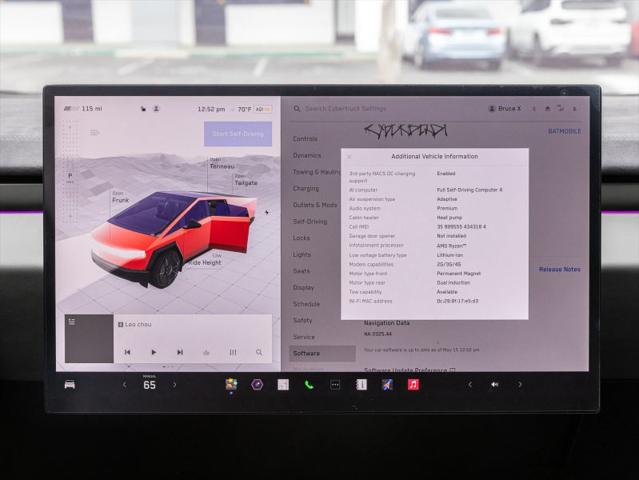Focus the Search Cybertruck Settings field

(x=346, y=109)
